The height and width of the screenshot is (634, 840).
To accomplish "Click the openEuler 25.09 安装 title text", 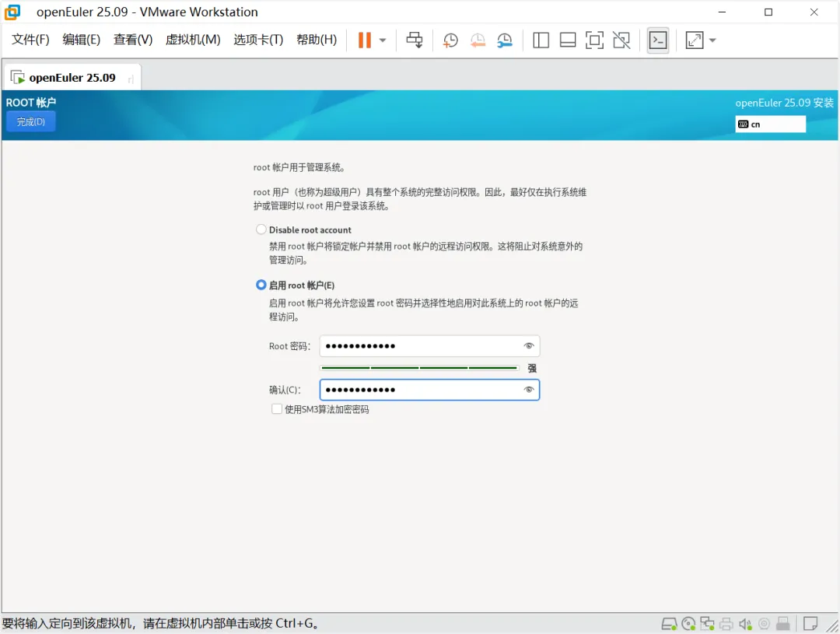I will [x=784, y=103].
